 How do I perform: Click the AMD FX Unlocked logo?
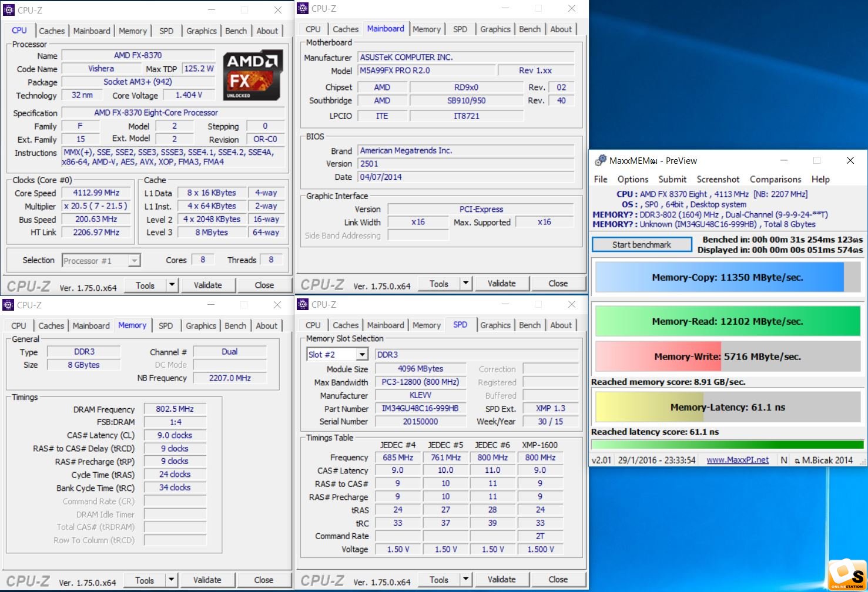pos(254,76)
